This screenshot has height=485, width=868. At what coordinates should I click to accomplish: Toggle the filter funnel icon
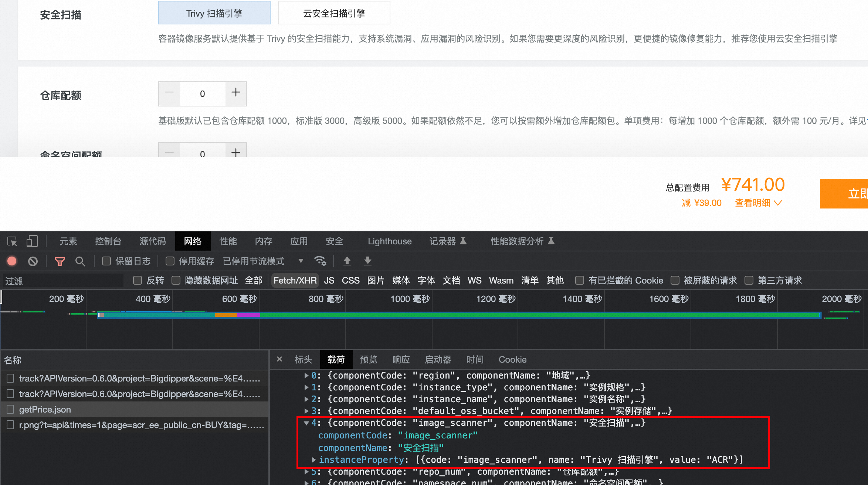click(x=60, y=261)
